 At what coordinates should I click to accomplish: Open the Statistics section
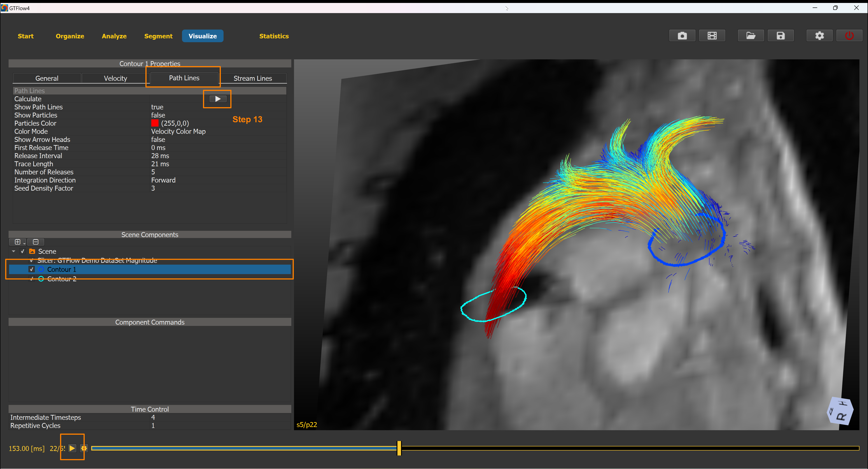274,36
